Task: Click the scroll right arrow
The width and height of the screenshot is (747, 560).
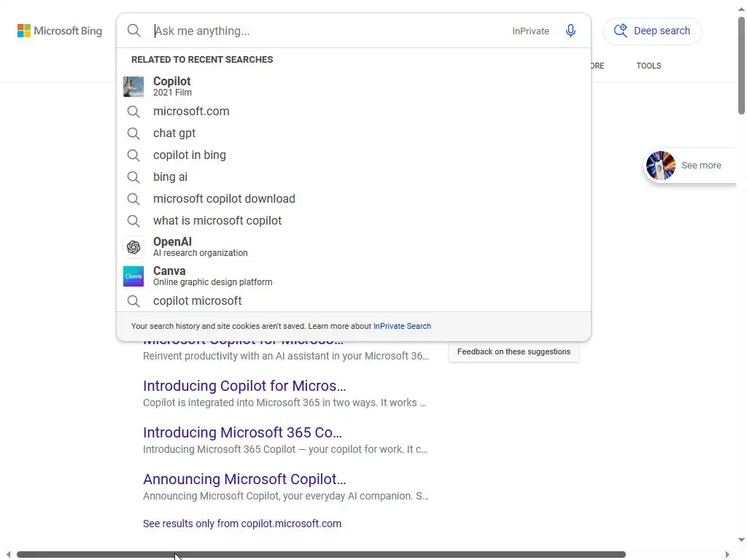Action: pyautogui.click(x=727, y=555)
